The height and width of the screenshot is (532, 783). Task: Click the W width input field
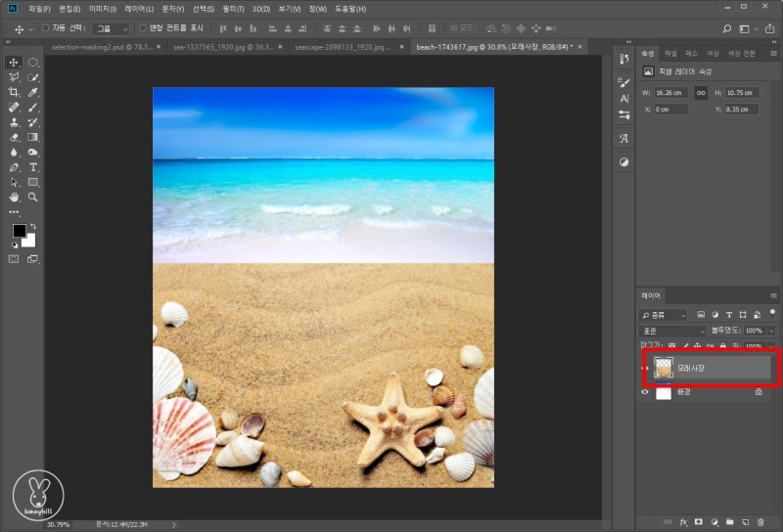coord(671,93)
